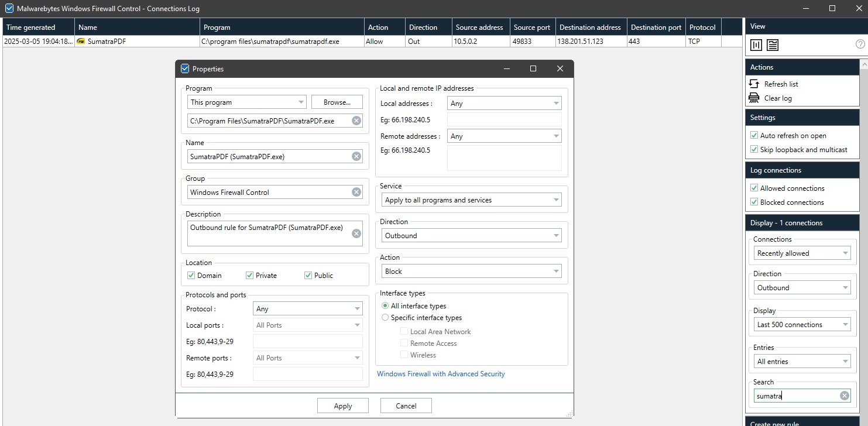Open Connections dropdown showing Recently allowed
The image size is (868, 426).
802,253
